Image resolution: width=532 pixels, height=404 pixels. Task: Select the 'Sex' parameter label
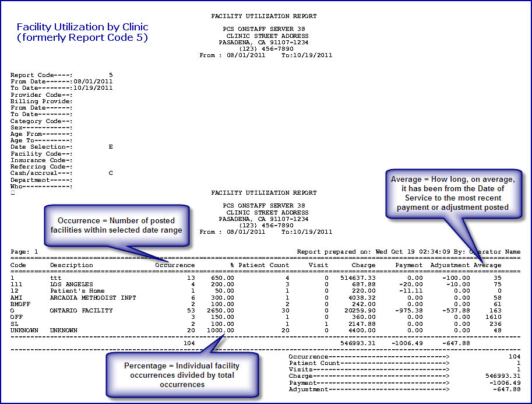[41, 128]
